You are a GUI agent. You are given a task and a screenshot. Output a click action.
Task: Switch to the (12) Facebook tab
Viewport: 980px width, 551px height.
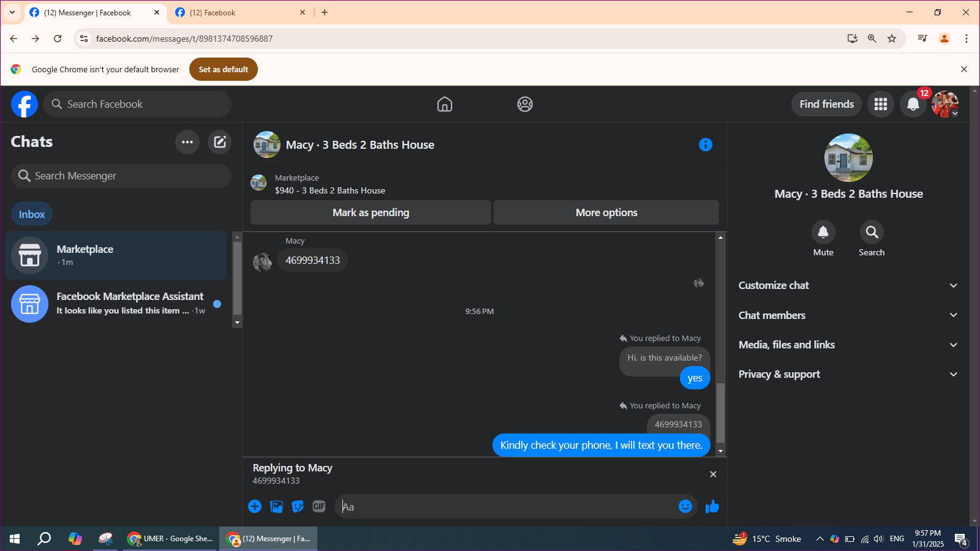point(241,12)
